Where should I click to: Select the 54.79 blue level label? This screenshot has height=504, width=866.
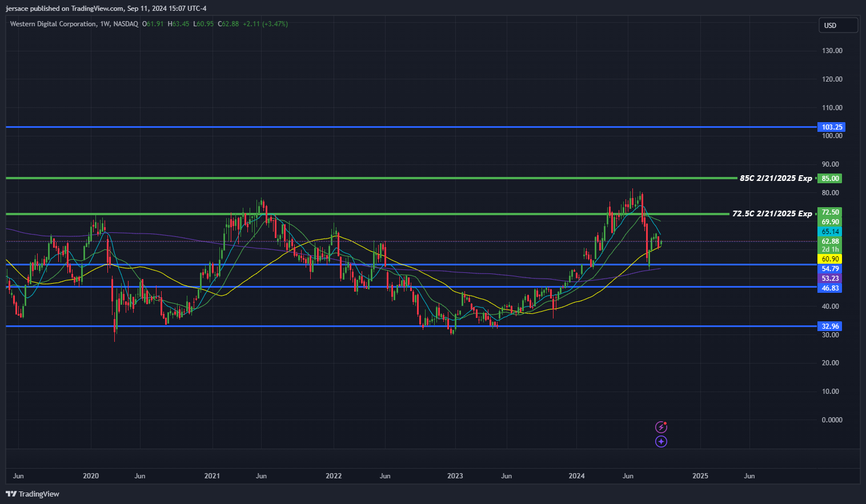[x=830, y=269]
